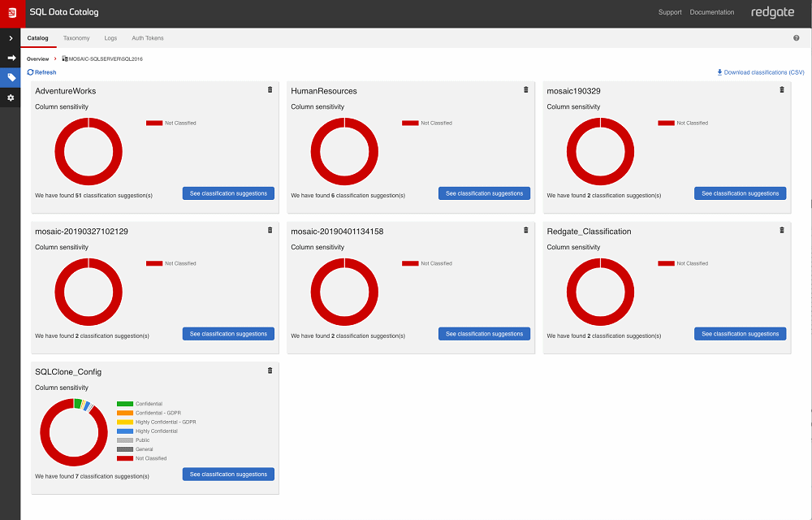
Task: Open the Documentation link
Action: pos(711,12)
